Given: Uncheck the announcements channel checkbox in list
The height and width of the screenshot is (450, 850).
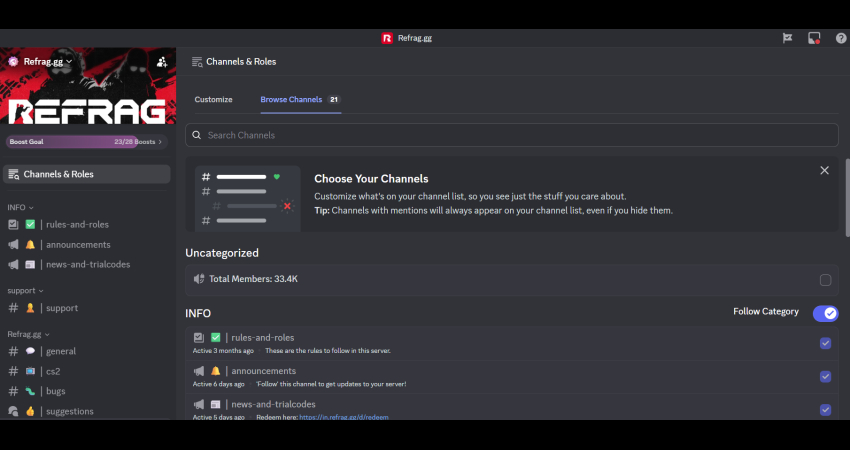Looking at the screenshot, I should point(825,376).
